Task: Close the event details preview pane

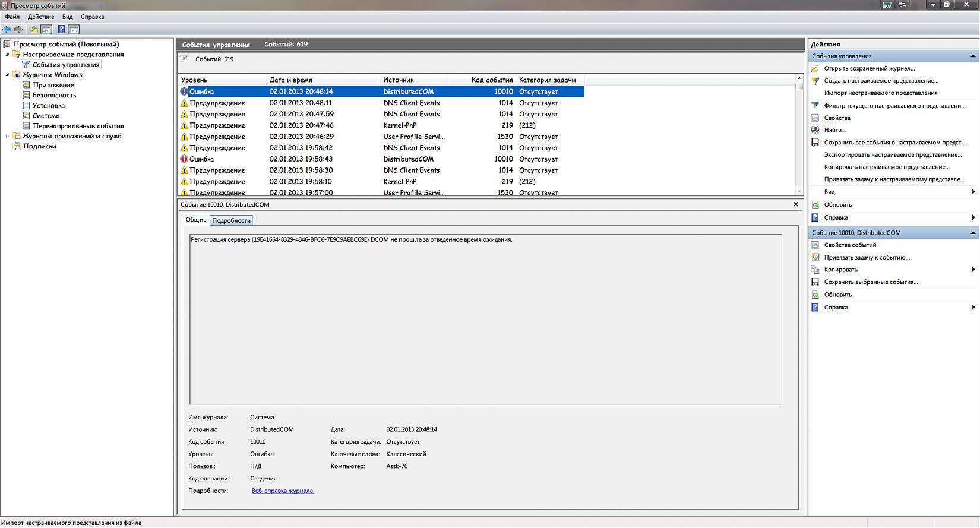Action: coord(796,204)
